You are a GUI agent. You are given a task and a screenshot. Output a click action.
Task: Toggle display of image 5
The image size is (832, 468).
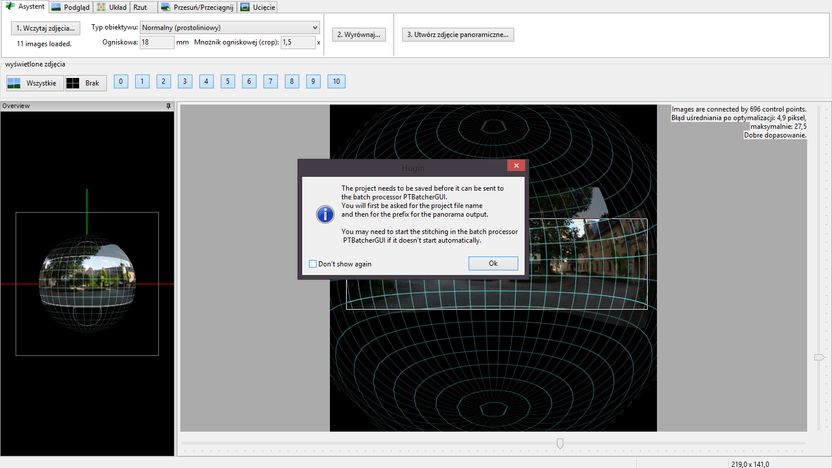click(x=228, y=81)
